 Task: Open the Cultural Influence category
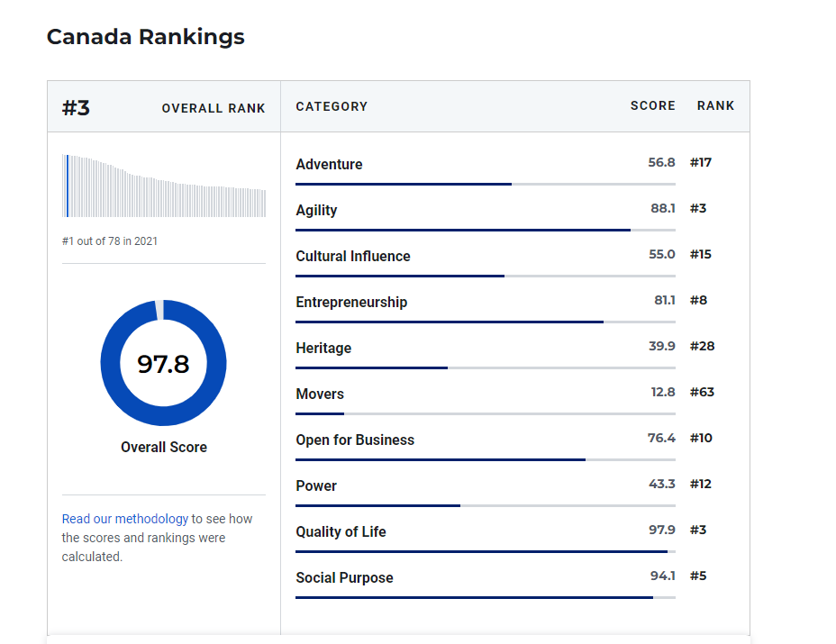coord(355,256)
